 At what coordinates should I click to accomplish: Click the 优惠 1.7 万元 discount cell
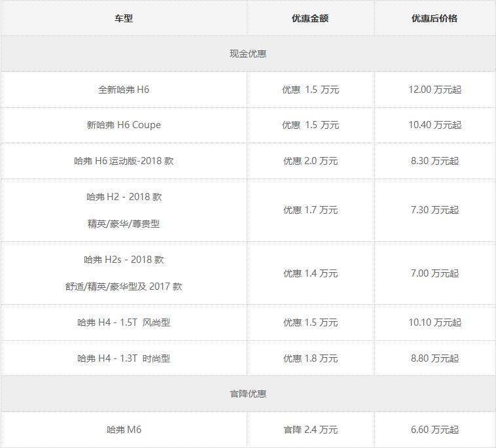(310, 210)
